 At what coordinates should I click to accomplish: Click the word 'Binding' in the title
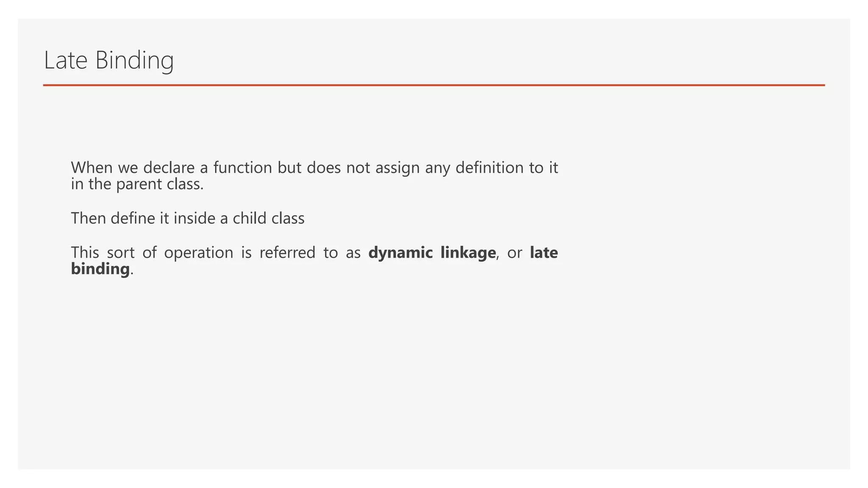(x=135, y=61)
